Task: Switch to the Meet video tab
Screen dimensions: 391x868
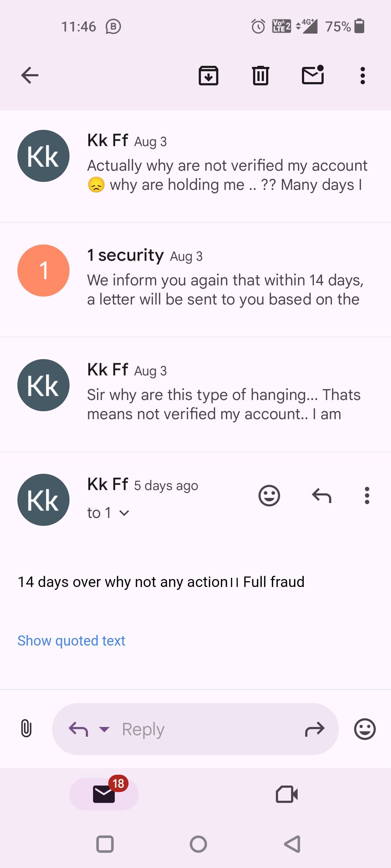Action: pyautogui.click(x=287, y=794)
